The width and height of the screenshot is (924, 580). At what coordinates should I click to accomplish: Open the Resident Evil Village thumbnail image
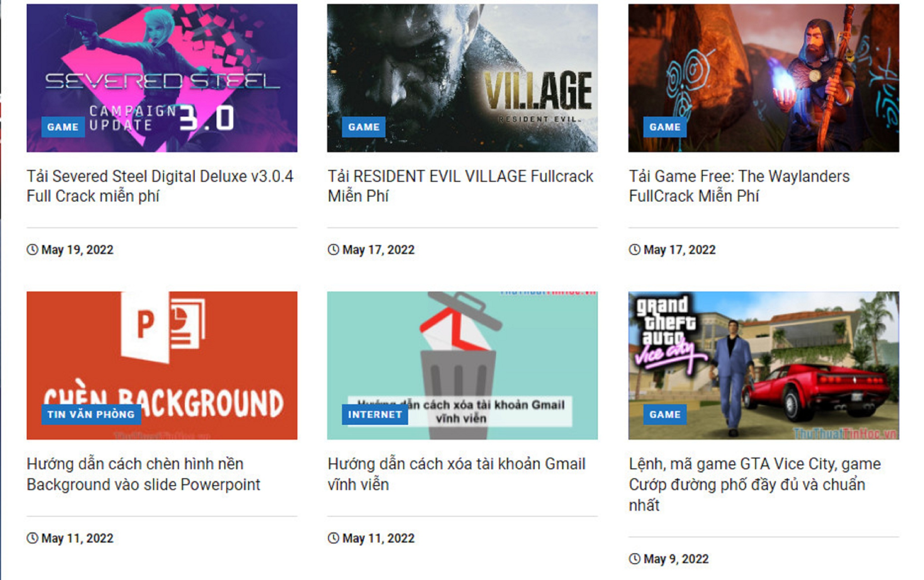(462, 78)
